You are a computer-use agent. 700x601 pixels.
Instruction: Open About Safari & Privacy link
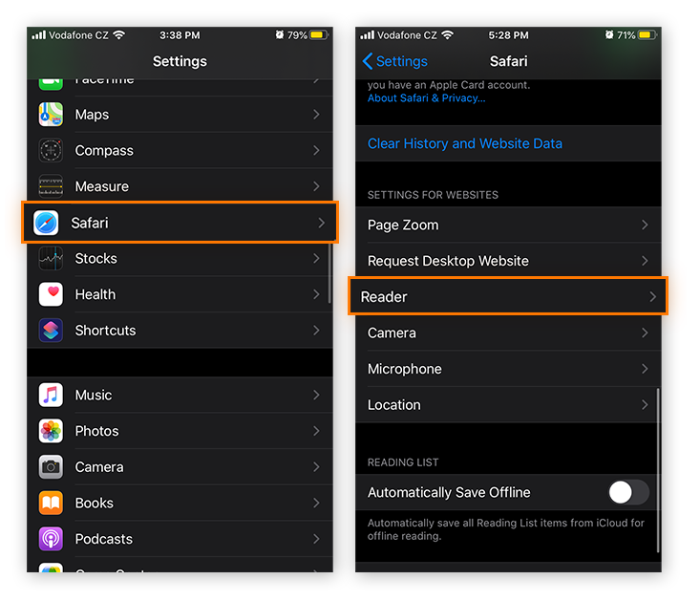point(426,98)
